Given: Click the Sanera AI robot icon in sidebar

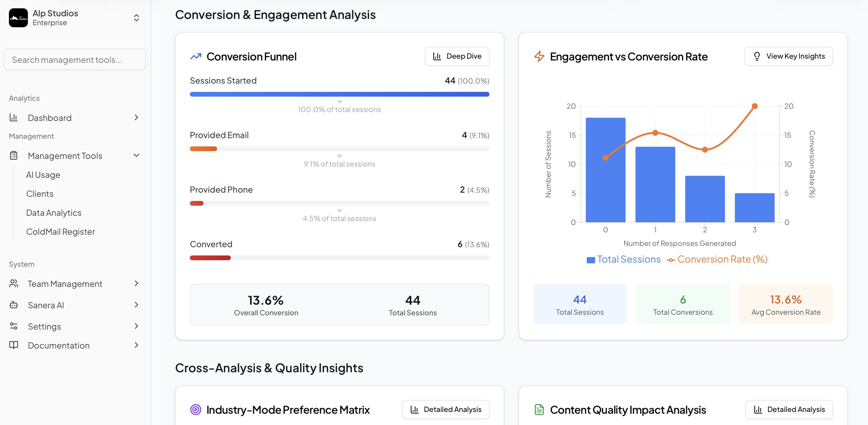Looking at the screenshot, I should click(13, 305).
